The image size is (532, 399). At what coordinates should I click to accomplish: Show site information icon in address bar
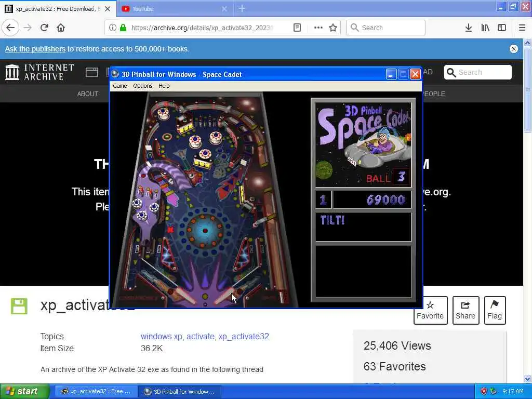pos(113,28)
